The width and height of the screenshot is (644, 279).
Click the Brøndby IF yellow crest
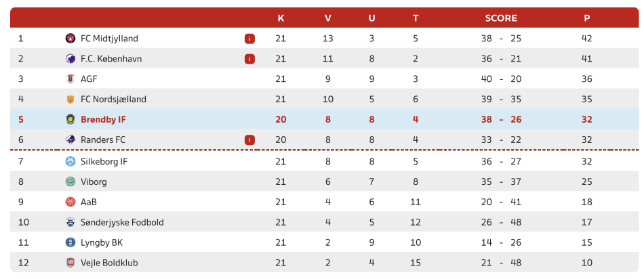coord(71,119)
